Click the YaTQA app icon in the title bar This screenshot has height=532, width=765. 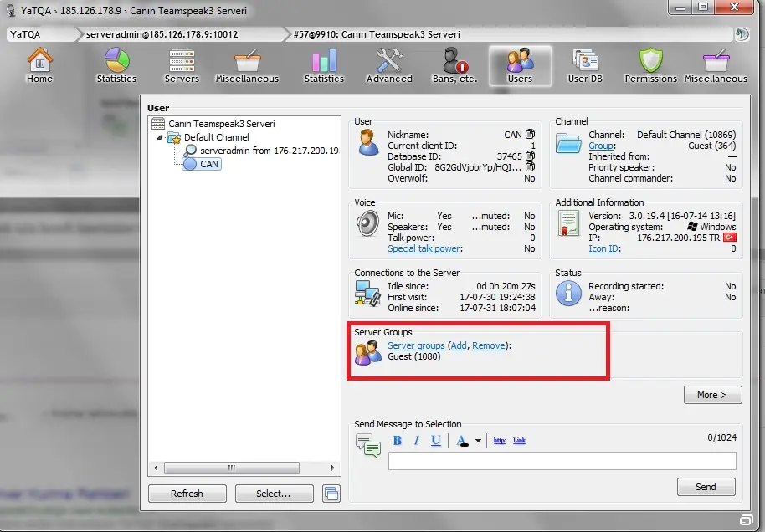click(11, 10)
